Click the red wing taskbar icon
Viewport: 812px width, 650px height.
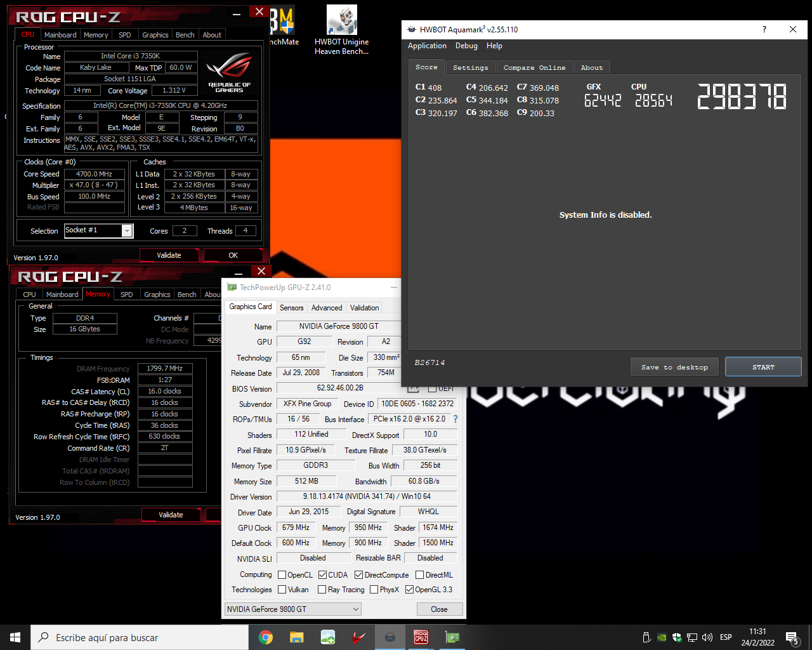pos(359,637)
